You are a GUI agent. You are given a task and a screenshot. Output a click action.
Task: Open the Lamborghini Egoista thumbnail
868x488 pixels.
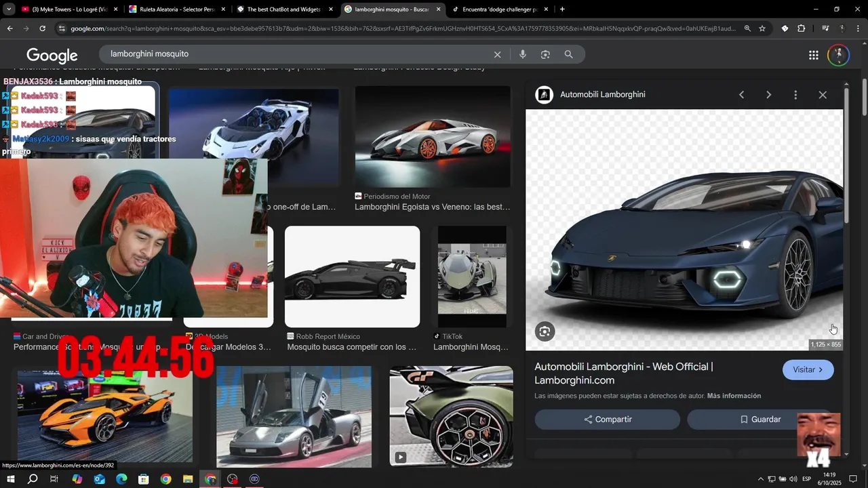click(433, 136)
